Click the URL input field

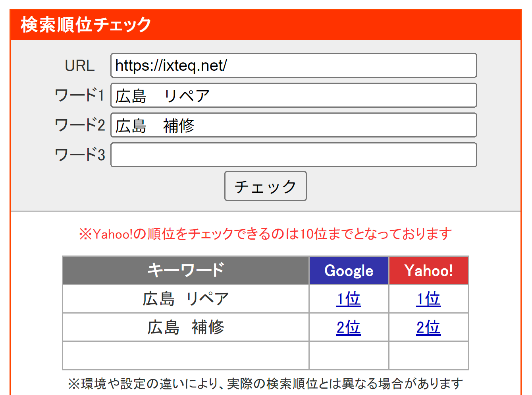(x=293, y=66)
